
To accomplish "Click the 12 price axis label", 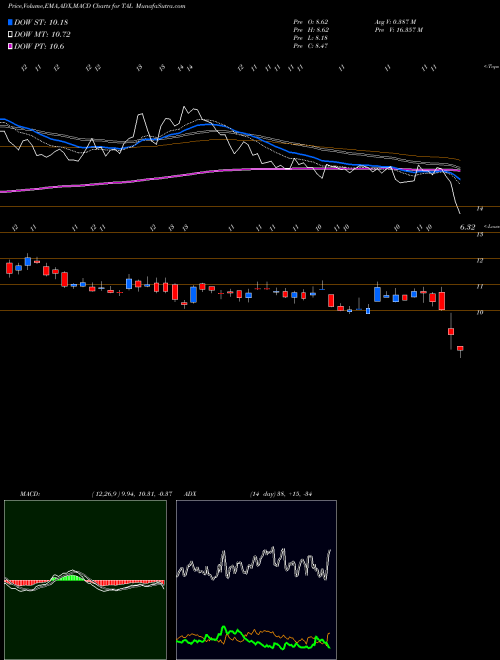I will (x=479, y=261).
